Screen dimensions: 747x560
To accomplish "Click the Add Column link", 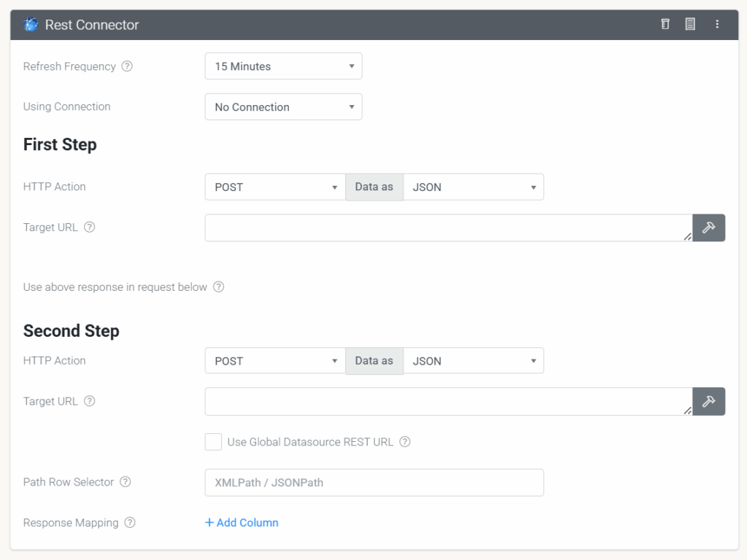I will click(241, 522).
